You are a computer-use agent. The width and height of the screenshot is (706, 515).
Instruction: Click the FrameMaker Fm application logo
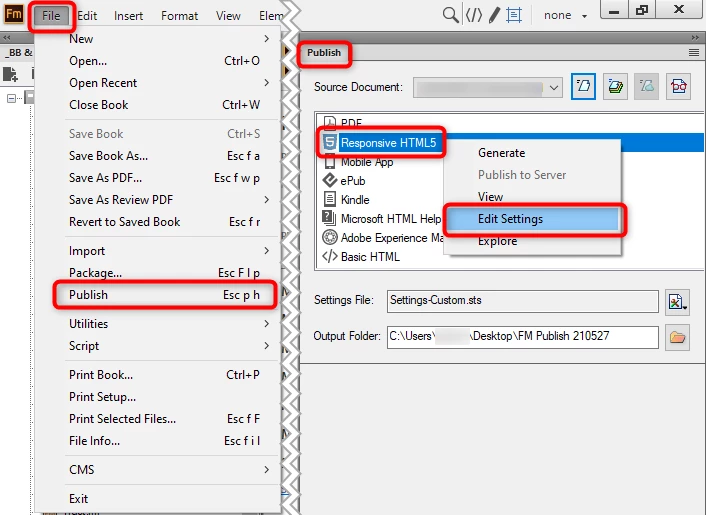pyautogui.click(x=14, y=14)
